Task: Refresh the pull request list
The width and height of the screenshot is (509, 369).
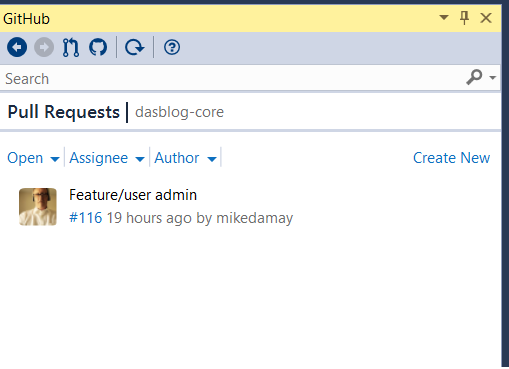Action: pos(135,47)
